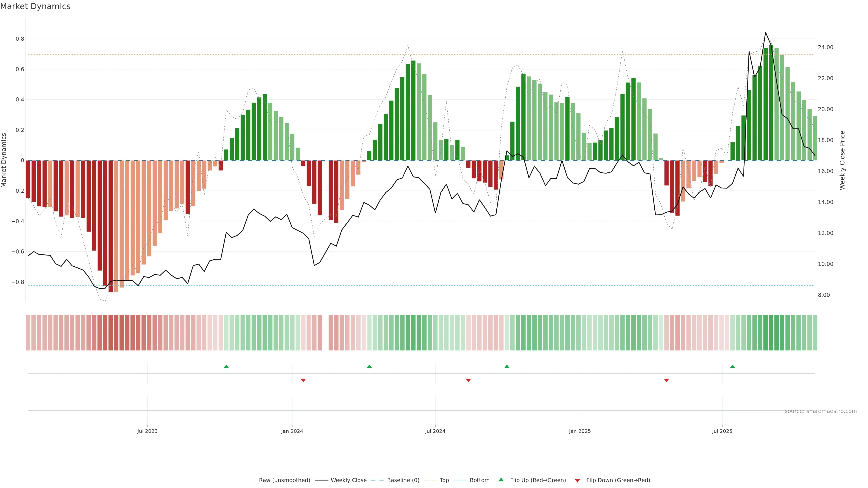Image resolution: width=868 pixels, height=488 pixels.
Task: Click the green flip-up marker before Jan 2025
Action: (x=507, y=366)
